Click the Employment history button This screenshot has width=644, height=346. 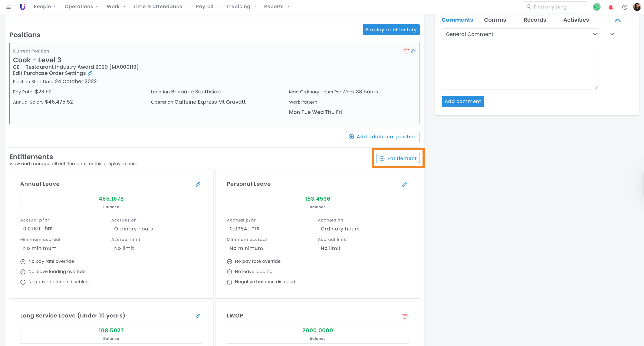pyautogui.click(x=391, y=30)
